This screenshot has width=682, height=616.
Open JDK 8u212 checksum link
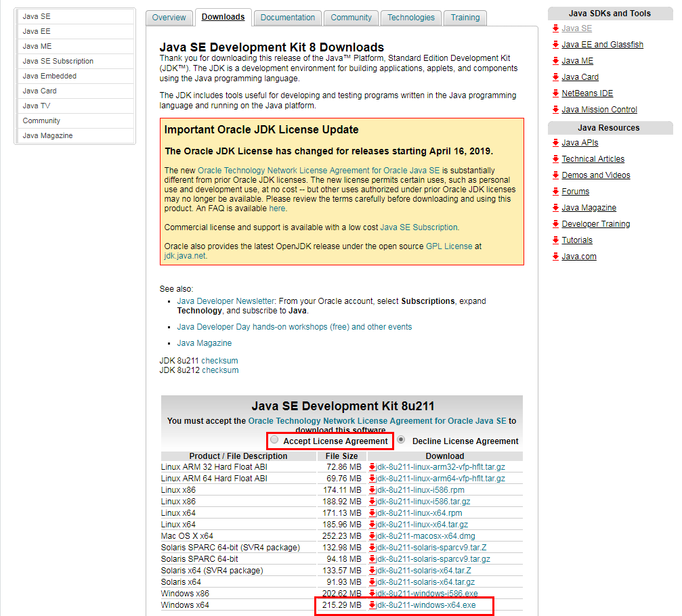220,370
